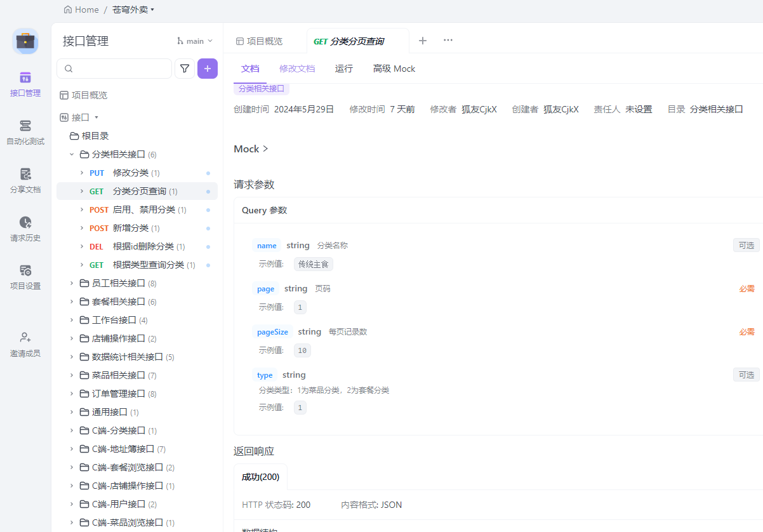Open the 高级 Mock tab
Screen dimensions: 763x532
[x=394, y=68]
